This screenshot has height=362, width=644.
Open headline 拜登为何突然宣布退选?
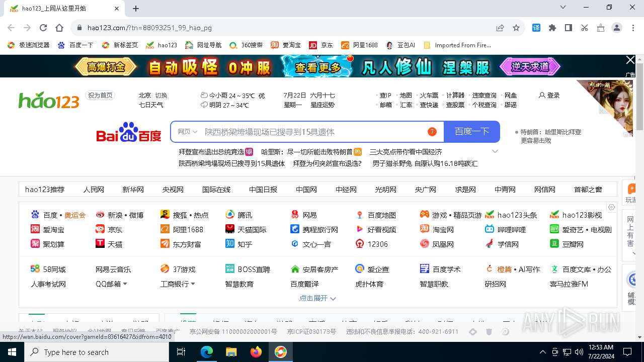tap(327, 163)
